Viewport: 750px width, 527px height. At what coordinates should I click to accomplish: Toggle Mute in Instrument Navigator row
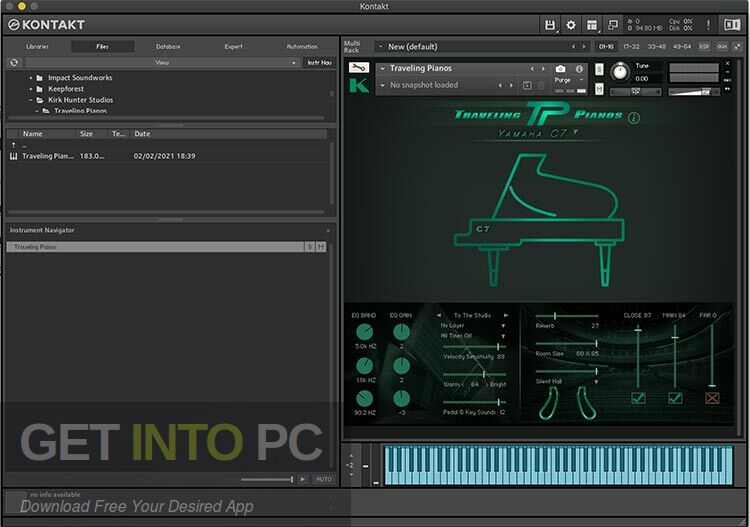[x=321, y=247]
